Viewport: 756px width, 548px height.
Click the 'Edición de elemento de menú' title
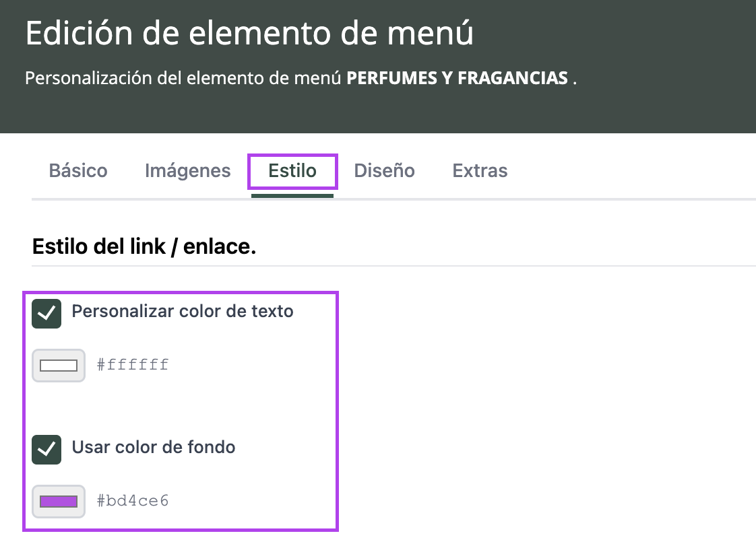249,34
